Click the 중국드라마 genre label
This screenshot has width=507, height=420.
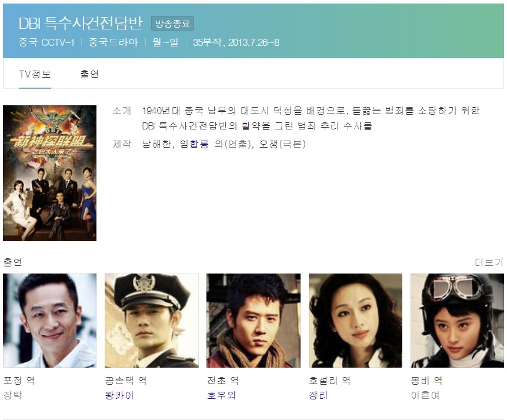113,42
